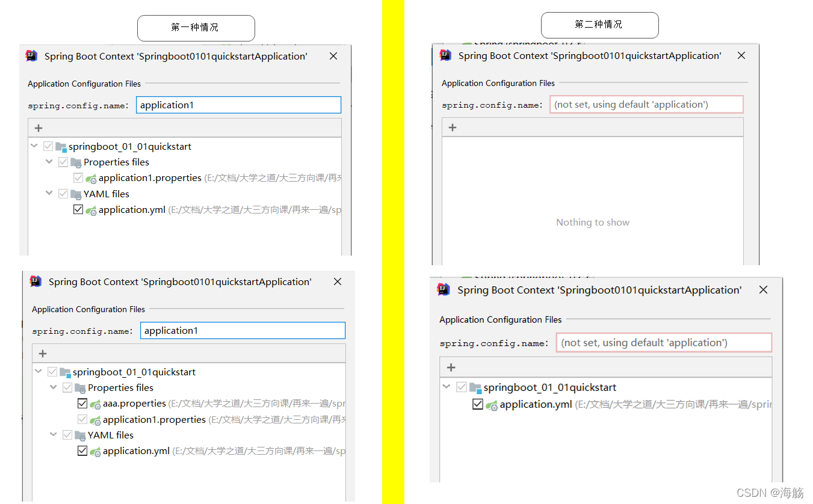Toggle application1.properties checkbox in the bottom-left dialog

tap(82, 419)
